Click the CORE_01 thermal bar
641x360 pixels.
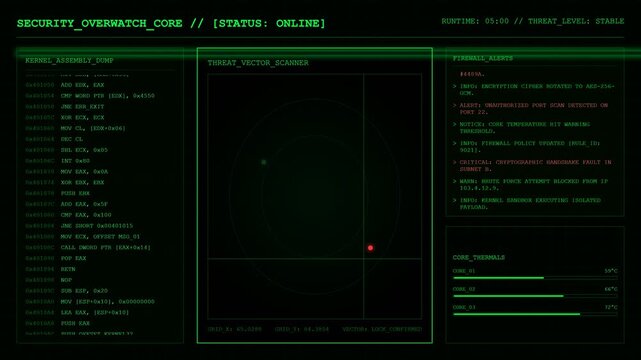(x=535, y=278)
